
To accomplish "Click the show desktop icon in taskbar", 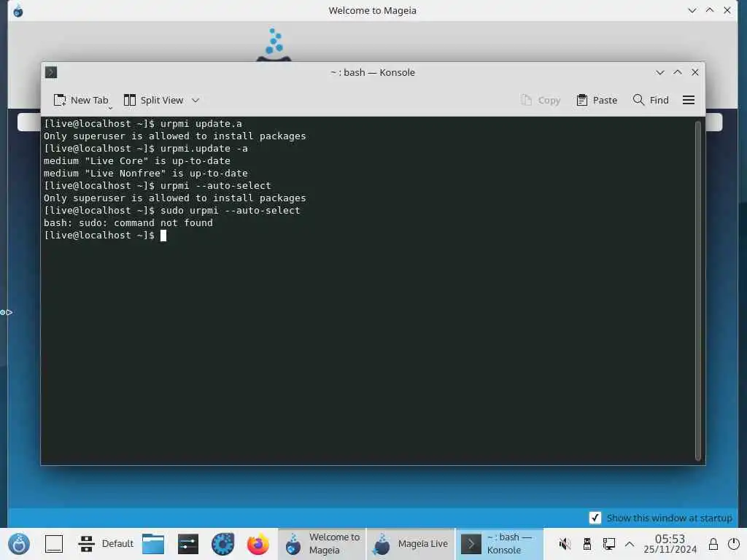I will [x=54, y=544].
